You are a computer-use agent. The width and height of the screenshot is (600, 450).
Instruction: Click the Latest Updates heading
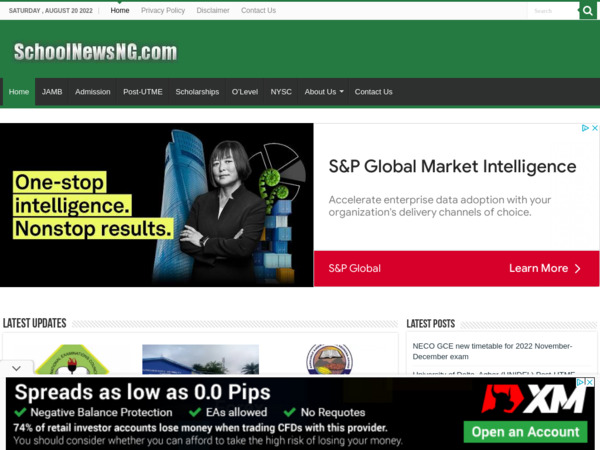pyautogui.click(x=34, y=323)
